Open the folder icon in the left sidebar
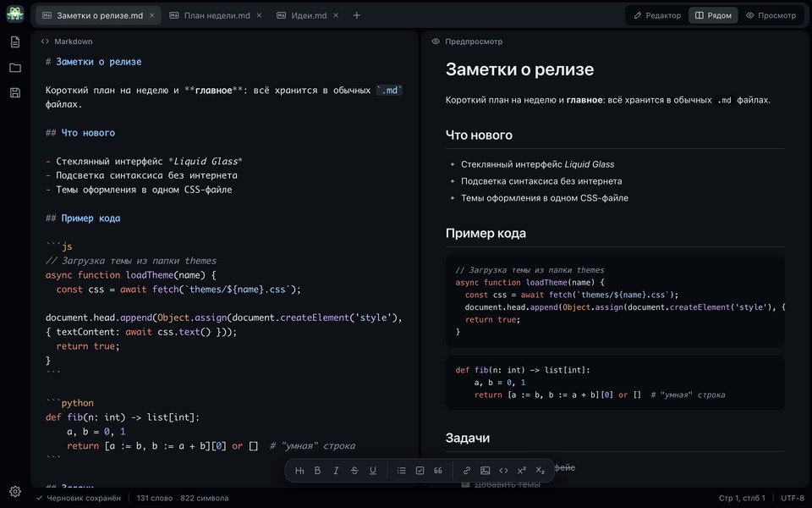Viewport: 812px width, 508px height. click(x=15, y=68)
